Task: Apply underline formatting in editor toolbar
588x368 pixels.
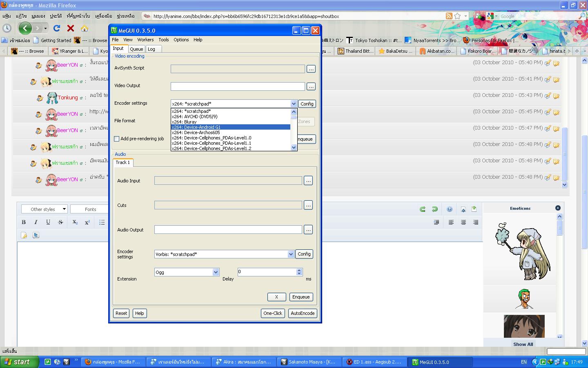Action: [x=48, y=222]
